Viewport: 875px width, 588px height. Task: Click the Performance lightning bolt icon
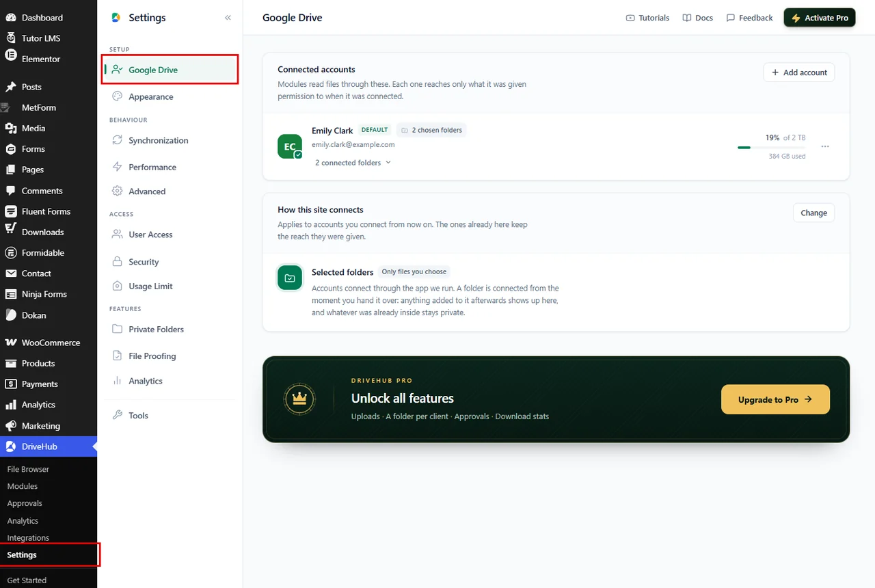(117, 167)
